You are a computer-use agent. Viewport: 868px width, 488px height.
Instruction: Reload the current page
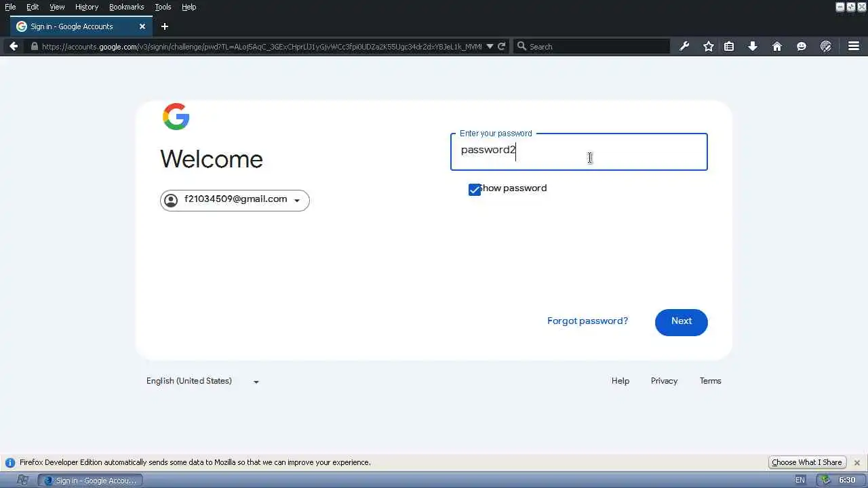(502, 46)
